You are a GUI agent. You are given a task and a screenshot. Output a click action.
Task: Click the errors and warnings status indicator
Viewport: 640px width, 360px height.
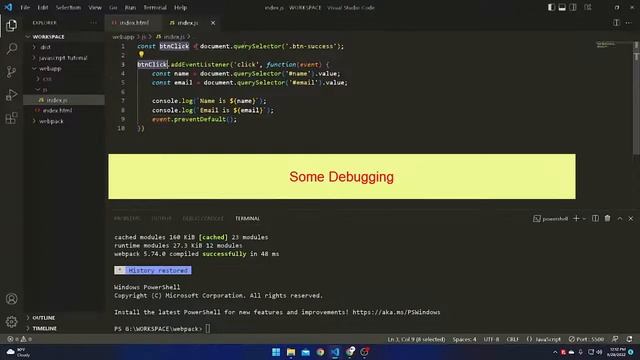(19, 339)
